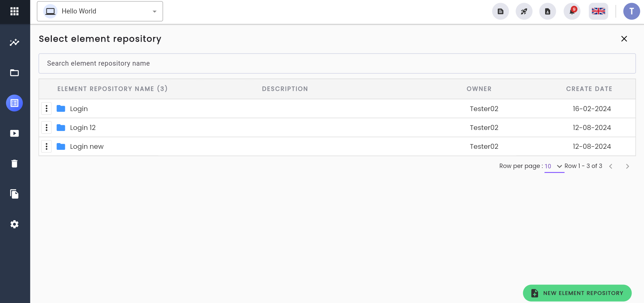The image size is (644, 303).
Task: Open the user avatar T menu
Action: pyautogui.click(x=632, y=11)
